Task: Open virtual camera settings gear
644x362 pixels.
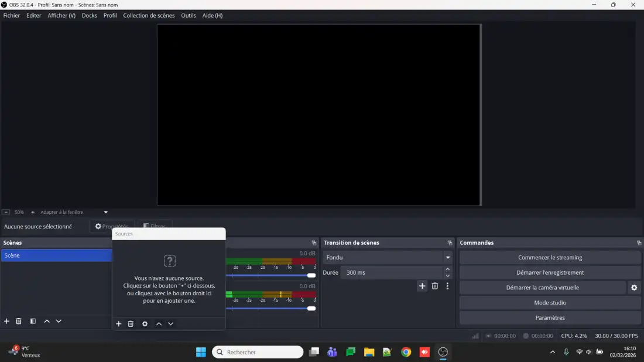Action: 634,288
